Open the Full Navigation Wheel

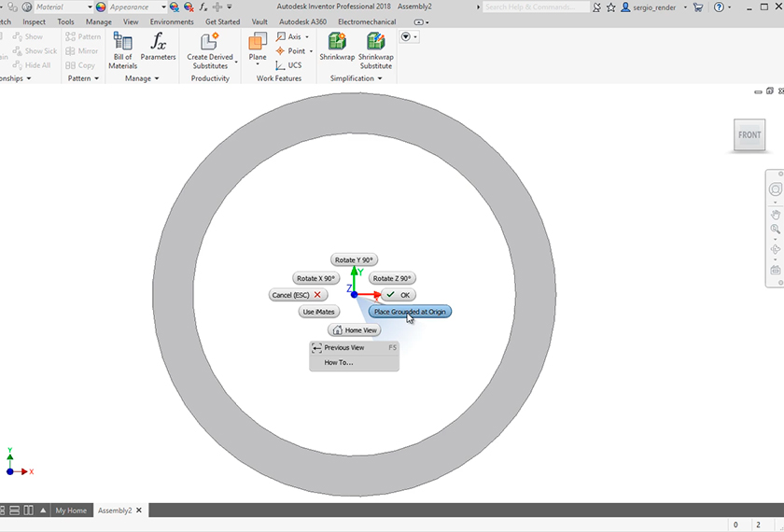click(775, 190)
